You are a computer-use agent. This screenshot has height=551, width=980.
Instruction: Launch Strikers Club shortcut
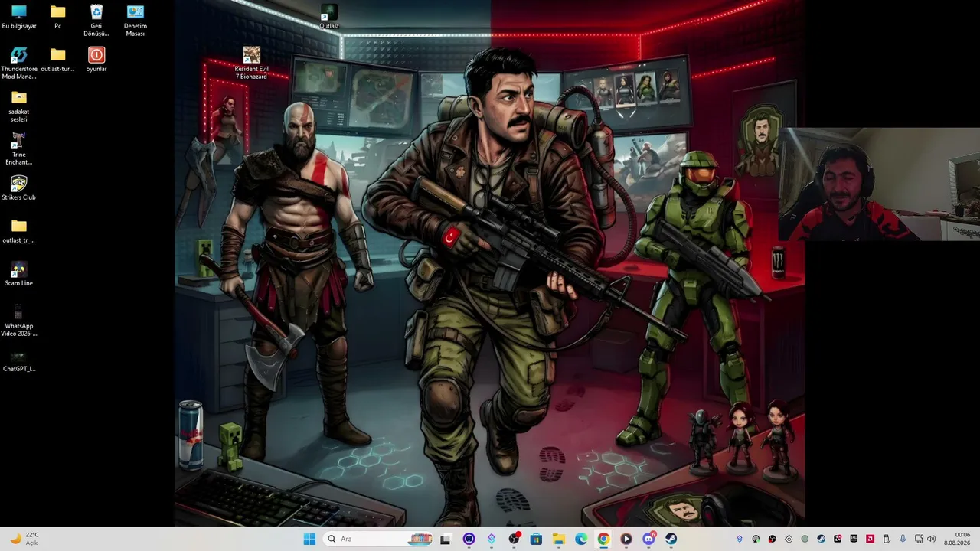19,188
